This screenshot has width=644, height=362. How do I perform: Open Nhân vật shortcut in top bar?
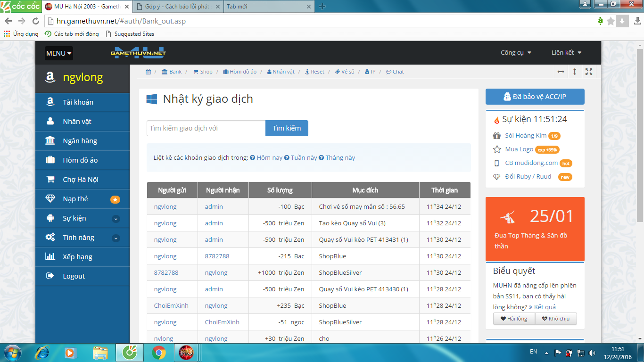281,72
